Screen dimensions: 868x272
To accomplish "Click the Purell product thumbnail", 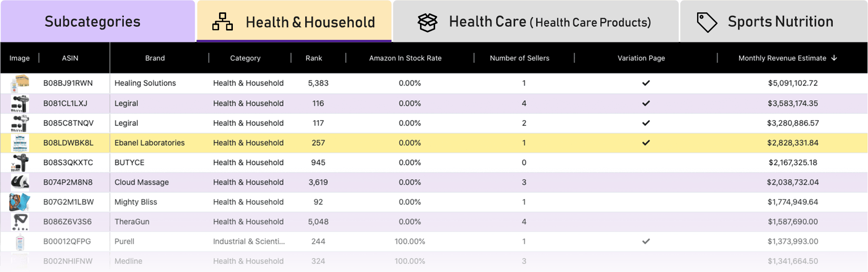I will [x=20, y=242].
